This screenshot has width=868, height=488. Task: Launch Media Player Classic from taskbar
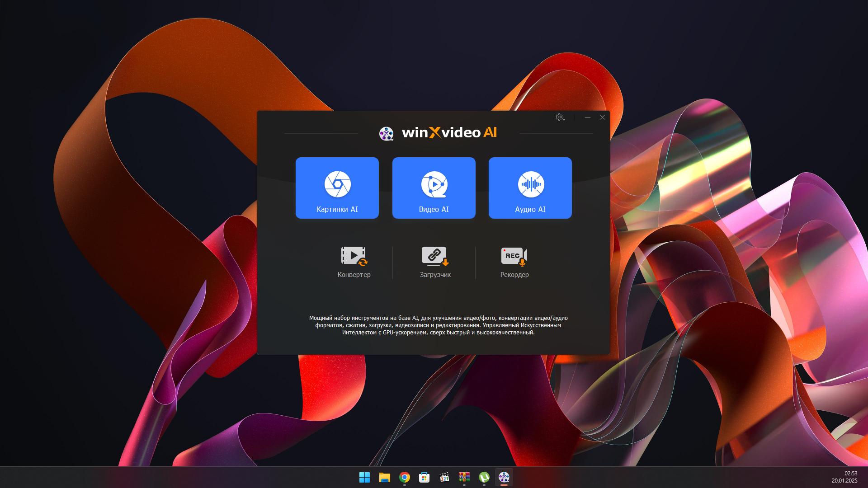(444, 477)
